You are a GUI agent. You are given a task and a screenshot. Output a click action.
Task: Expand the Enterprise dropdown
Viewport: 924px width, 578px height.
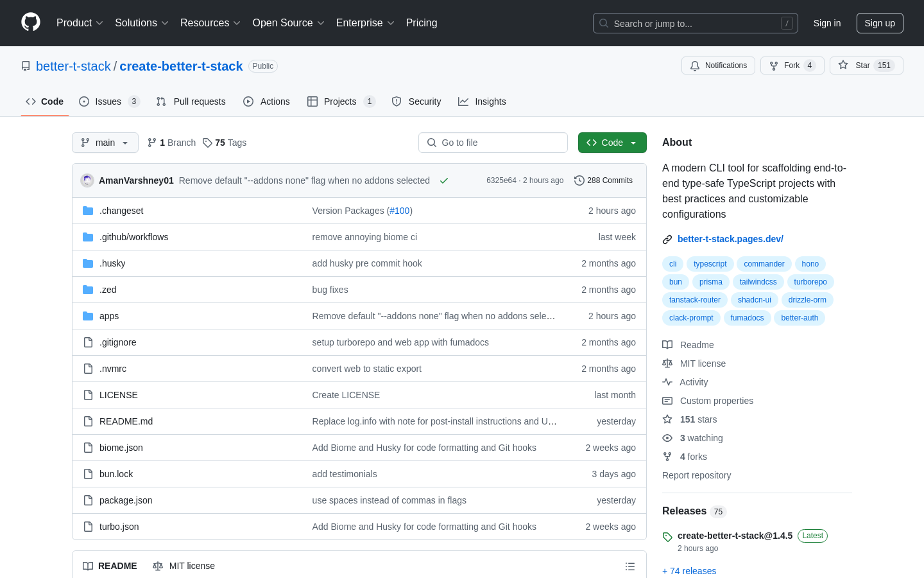[364, 23]
